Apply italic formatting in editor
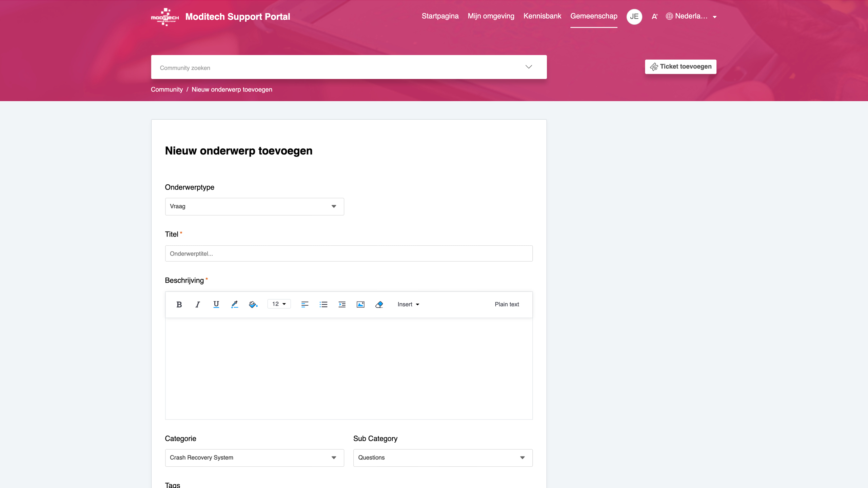Image resolution: width=868 pixels, height=488 pixels. [198, 304]
